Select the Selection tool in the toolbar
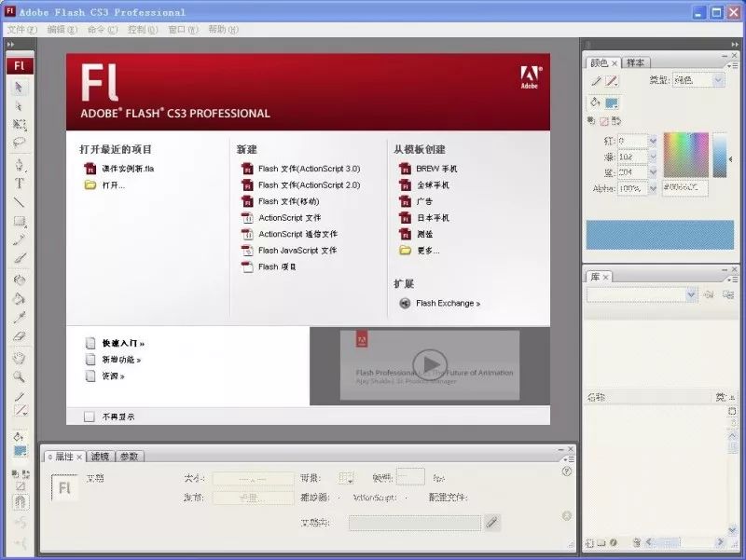Screen dimensions: 746x560 21,86
